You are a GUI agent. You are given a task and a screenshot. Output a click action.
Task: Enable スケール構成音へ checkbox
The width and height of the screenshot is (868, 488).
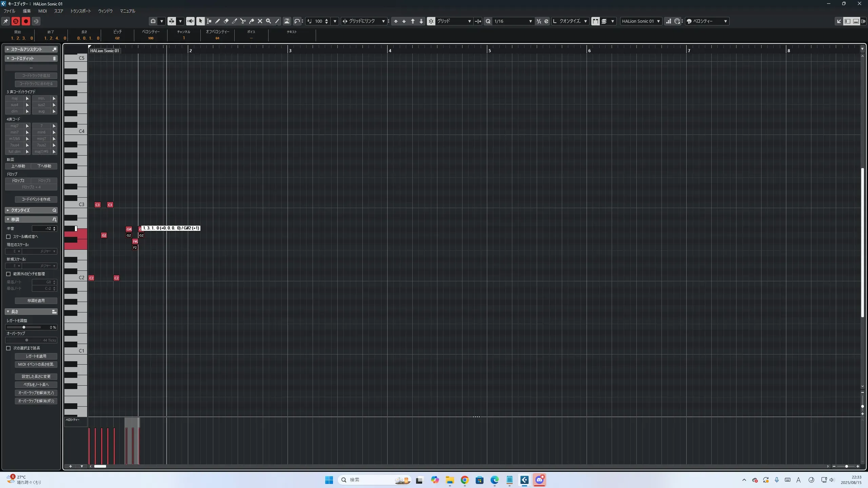click(x=8, y=237)
